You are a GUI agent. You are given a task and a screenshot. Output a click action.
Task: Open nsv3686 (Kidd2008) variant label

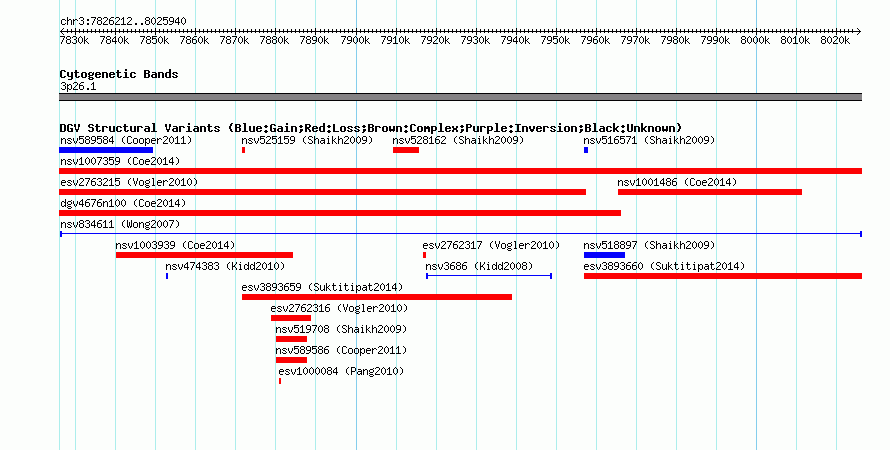coord(479,266)
